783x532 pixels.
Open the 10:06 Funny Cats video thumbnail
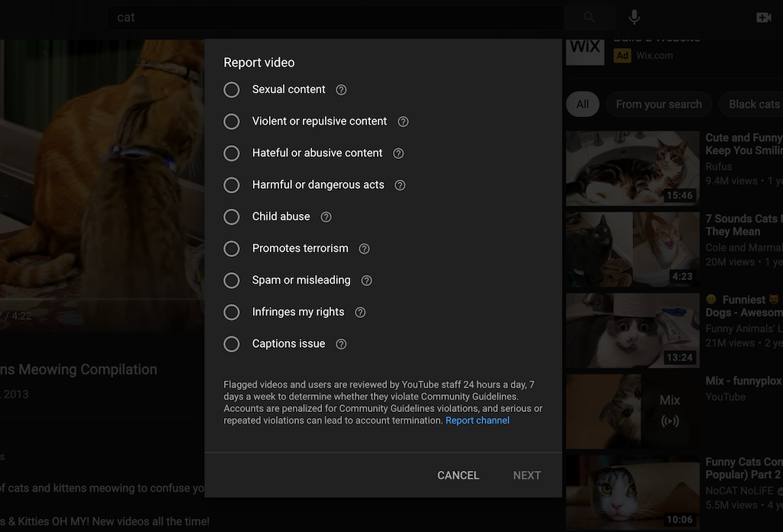click(x=632, y=492)
